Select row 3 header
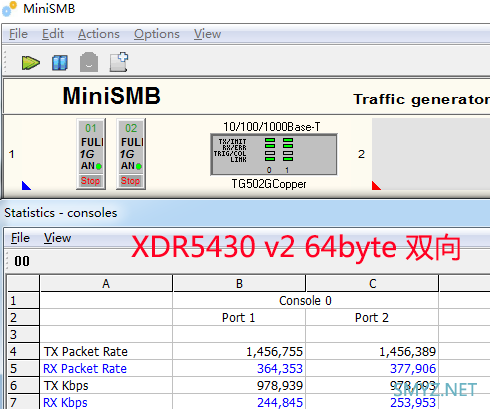The width and height of the screenshot is (490, 409). click(x=23, y=334)
